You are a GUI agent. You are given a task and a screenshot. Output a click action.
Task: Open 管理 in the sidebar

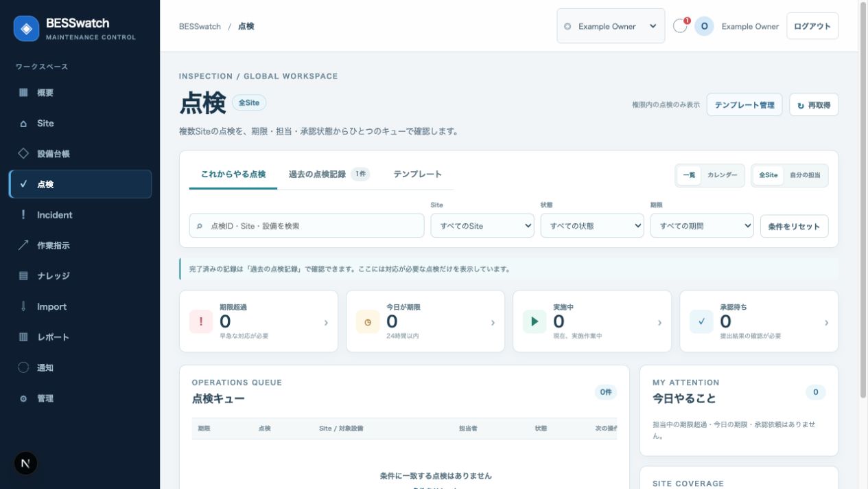[x=80, y=398]
